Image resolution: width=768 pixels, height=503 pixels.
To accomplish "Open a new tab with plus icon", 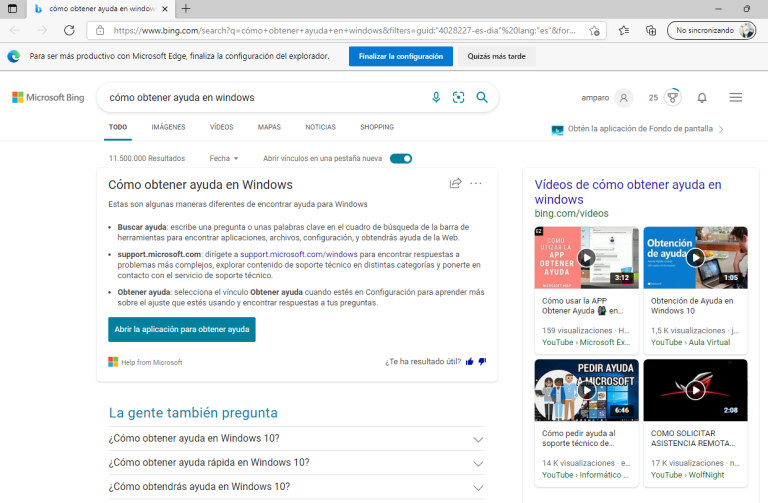I will point(186,8).
